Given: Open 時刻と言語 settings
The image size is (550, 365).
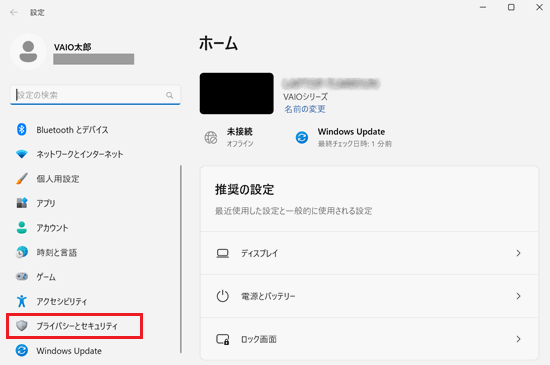Looking at the screenshot, I should [56, 252].
